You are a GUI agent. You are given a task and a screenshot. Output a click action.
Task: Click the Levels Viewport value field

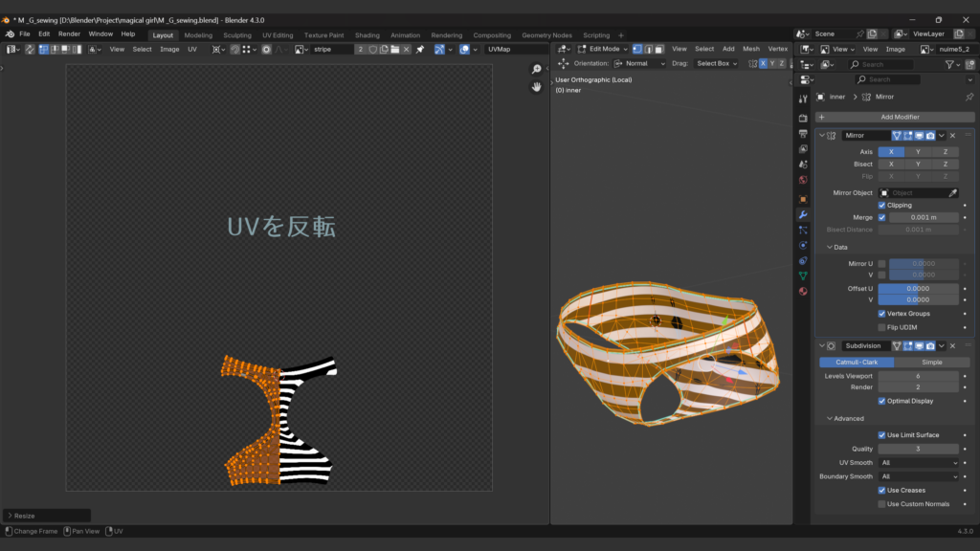pyautogui.click(x=918, y=376)
